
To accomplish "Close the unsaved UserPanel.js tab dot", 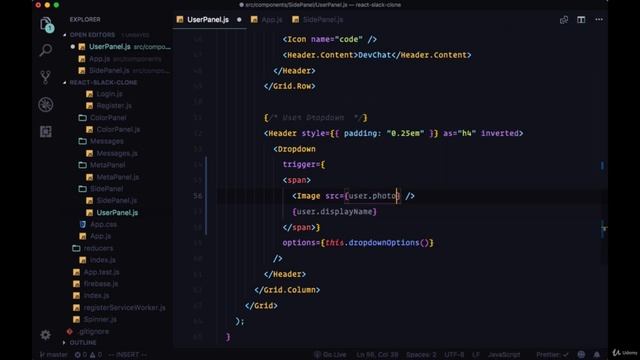I will tap(239, 20).
